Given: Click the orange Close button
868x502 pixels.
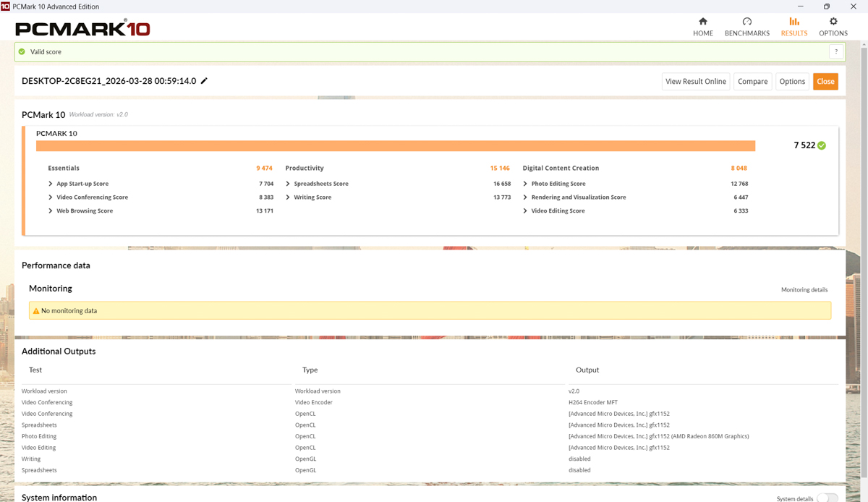Looking at the screenshot, I should point(825,82).
